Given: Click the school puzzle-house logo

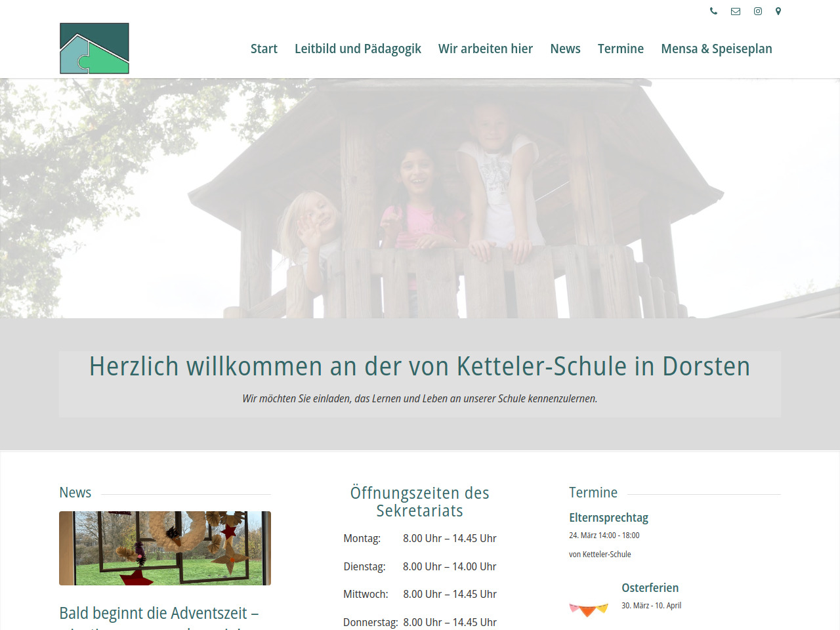Looking at the screenshot, I should [94, 49].
